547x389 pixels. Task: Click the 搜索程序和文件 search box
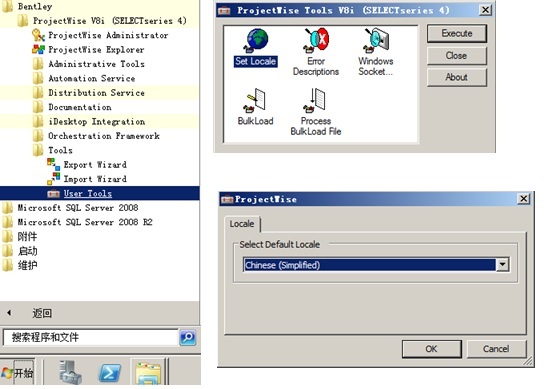[x=90, y=337]
